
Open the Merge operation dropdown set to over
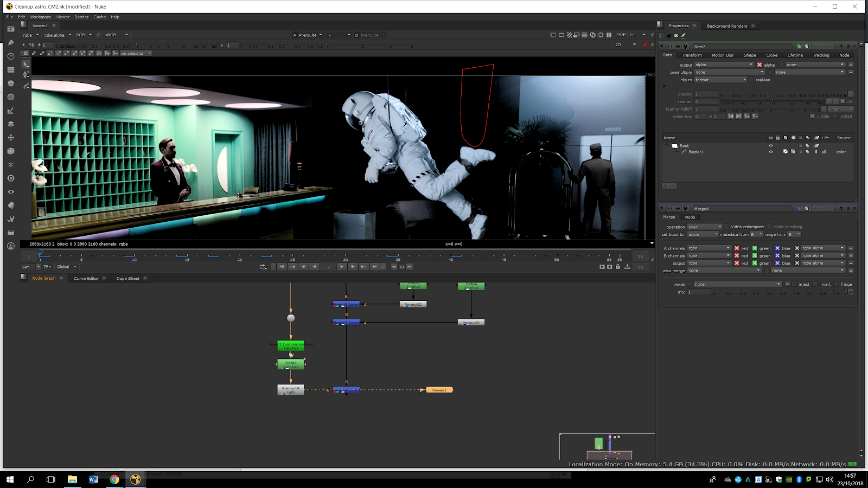705,227
